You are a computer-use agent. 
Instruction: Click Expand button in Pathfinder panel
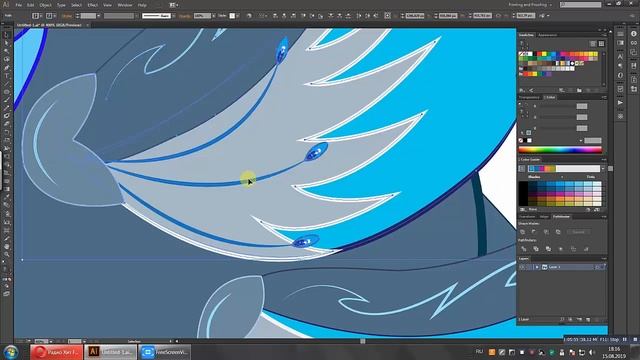tap(578, 232)
